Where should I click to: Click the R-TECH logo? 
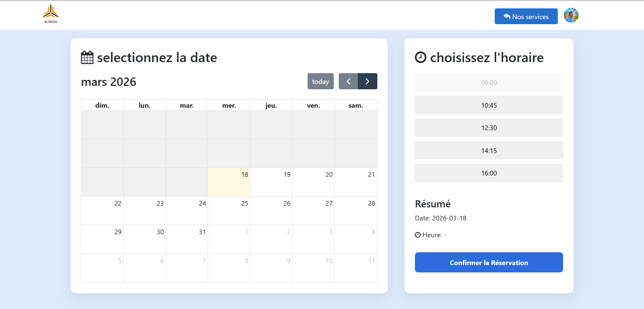coord(51,14)
